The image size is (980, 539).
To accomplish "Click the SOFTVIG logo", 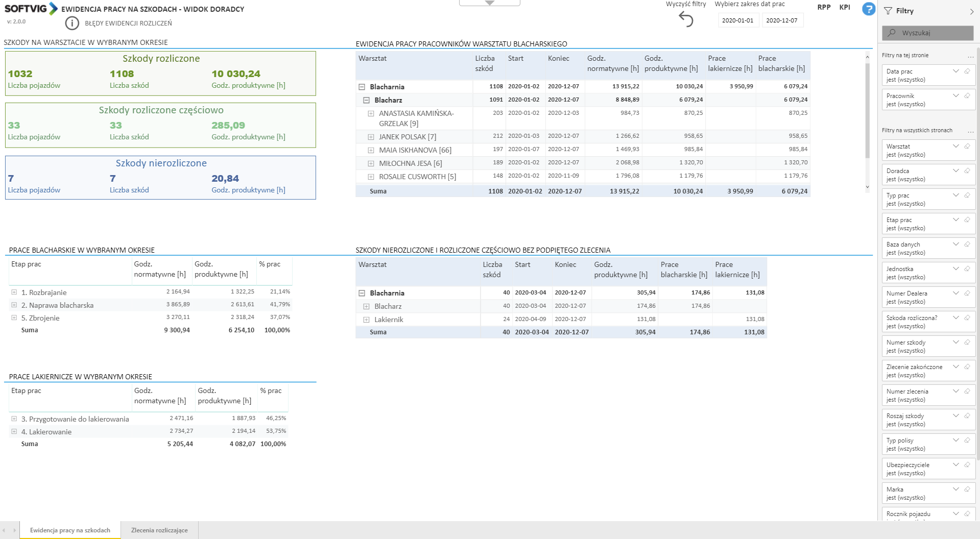I will pos(31,9).
